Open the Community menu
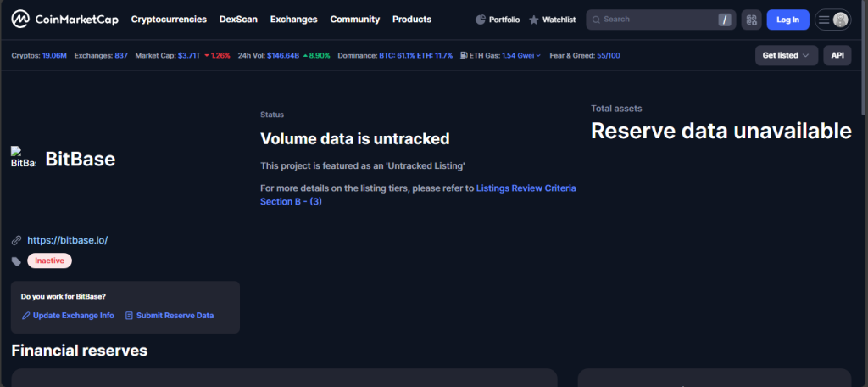 point(354,20)
